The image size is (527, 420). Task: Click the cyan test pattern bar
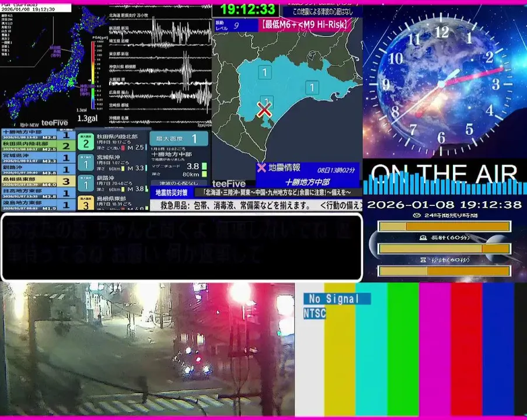372,349
